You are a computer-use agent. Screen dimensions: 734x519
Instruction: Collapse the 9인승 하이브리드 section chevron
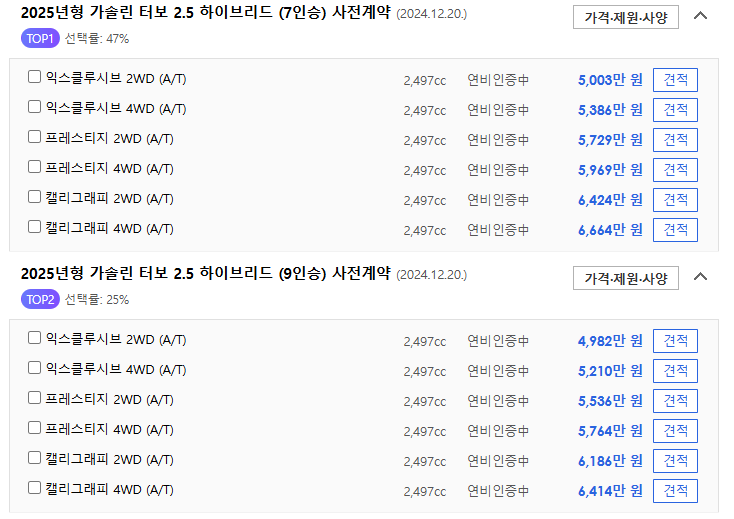click(700, 277)
